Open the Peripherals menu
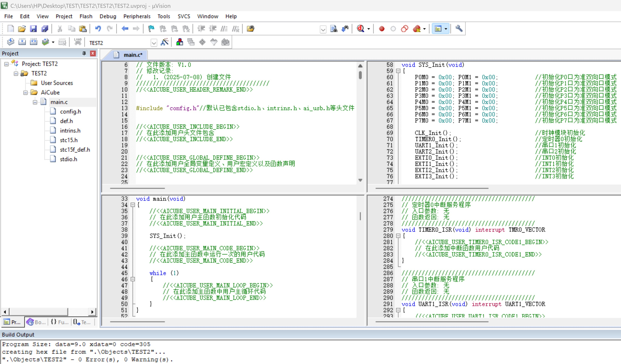Viewport: 621px width, 364px height. pyautogui.click(x=137, y=16)
